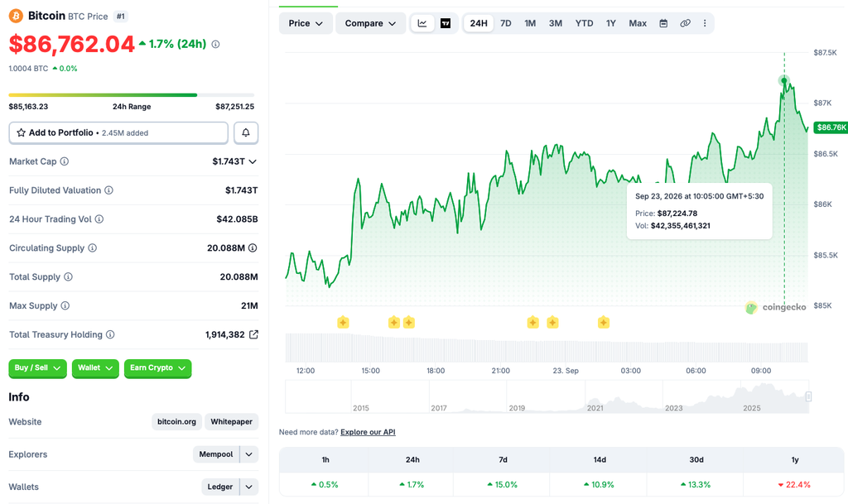Expand the Market Cap $1.743T chevron

253,161
